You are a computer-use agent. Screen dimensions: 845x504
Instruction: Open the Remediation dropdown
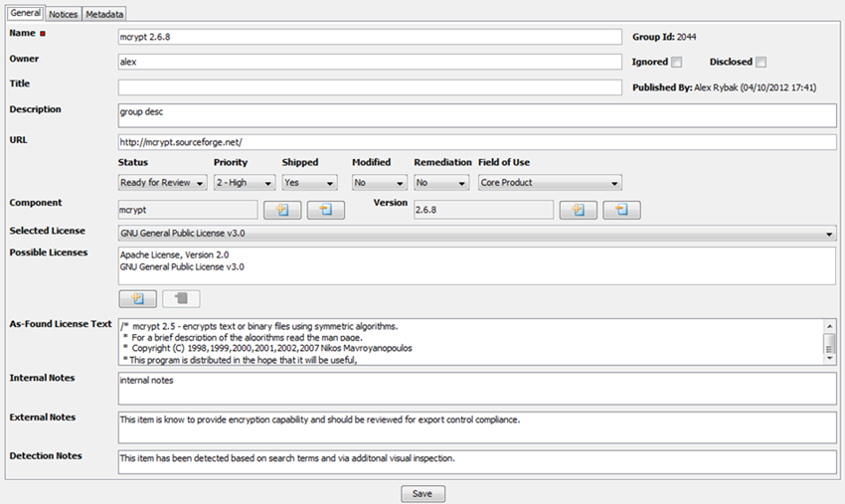point(441,183)
